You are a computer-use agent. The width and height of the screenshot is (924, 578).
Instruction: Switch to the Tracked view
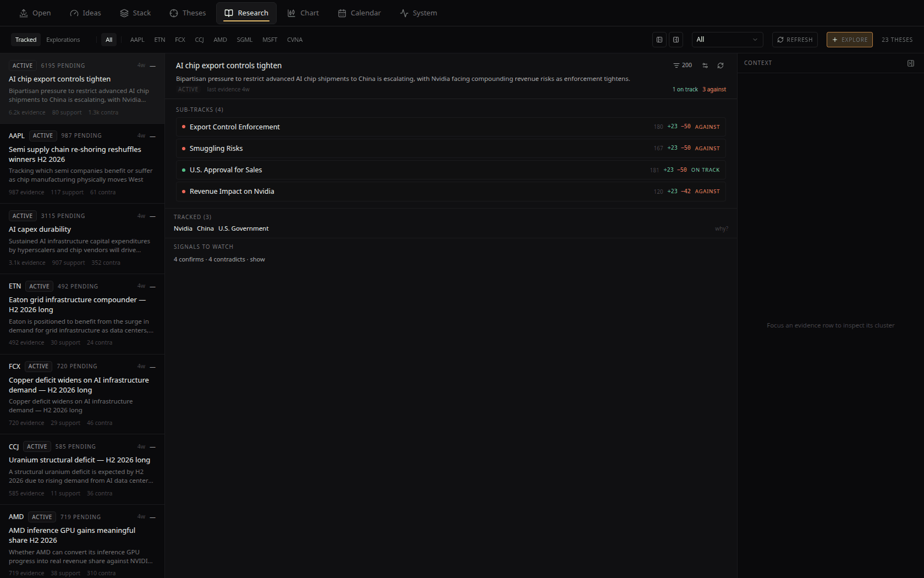tap(26, 40)
